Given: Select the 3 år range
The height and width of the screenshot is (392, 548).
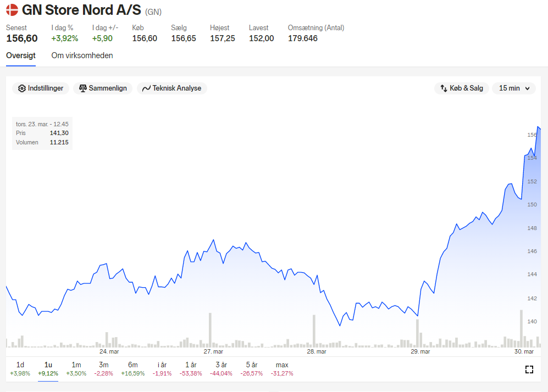Looking at the screenshot, I should (221, 369).
